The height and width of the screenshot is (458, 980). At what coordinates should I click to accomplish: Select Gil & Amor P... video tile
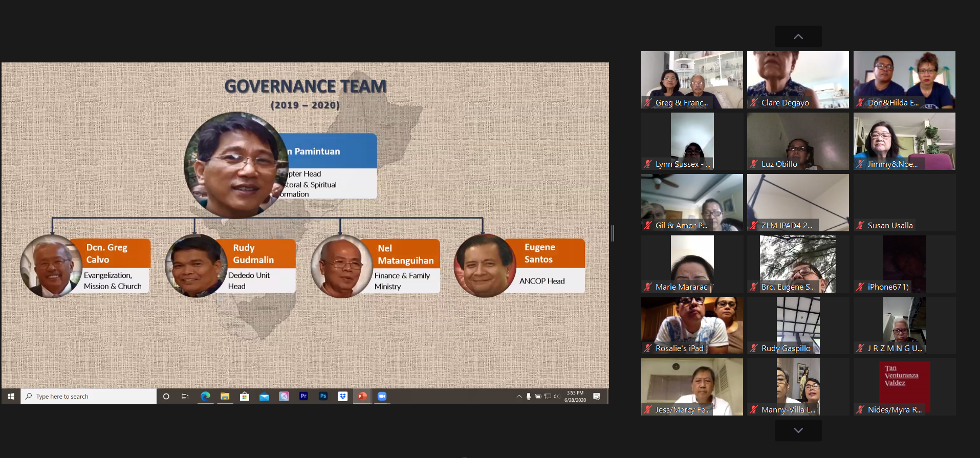[x=692, y=203]
